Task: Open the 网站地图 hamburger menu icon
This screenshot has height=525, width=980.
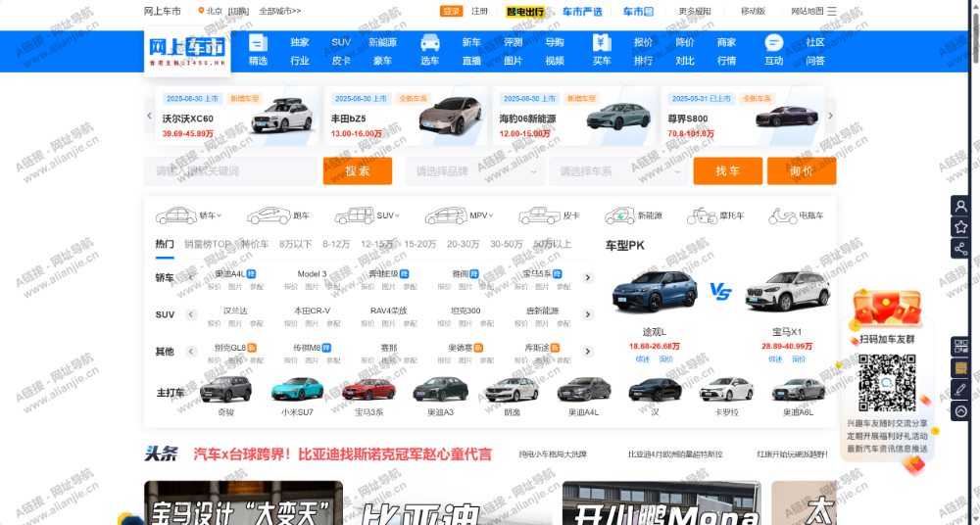Action: pos(831,11)
